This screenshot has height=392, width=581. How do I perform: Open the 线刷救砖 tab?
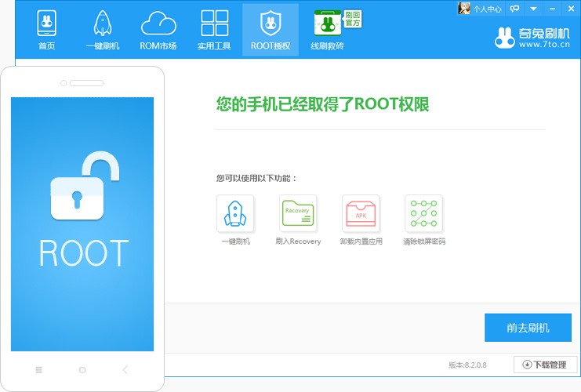[x=327, y=30]
